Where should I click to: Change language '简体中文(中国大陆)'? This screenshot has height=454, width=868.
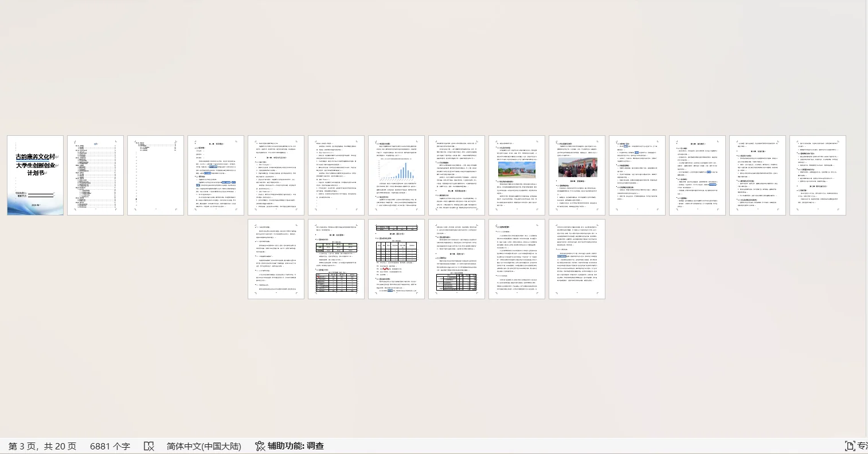[x=204, y=446]
